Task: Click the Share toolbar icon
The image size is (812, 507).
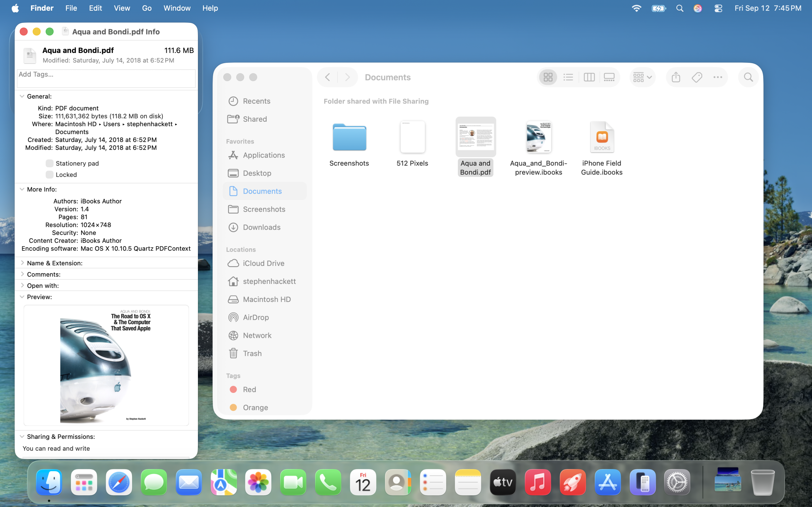Action: (x=676, y=77)
